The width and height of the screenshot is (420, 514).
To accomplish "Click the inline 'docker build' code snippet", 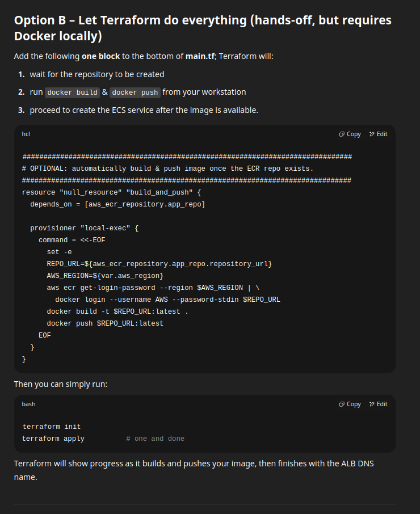I will [73, 92].
